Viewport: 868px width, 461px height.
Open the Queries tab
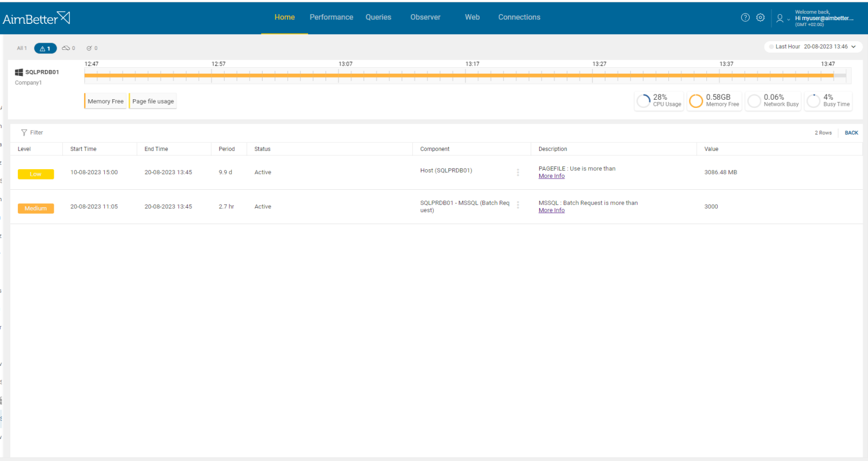378,17
